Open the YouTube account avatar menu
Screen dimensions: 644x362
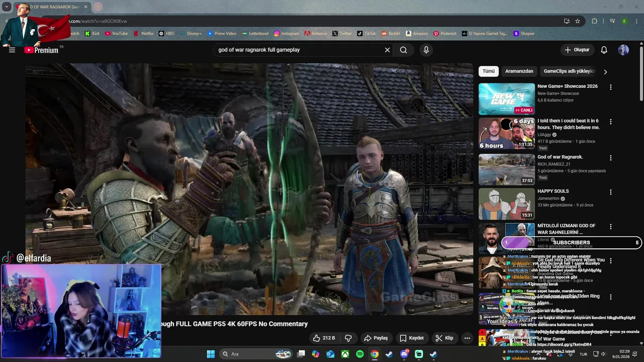(x=623, y=50)
